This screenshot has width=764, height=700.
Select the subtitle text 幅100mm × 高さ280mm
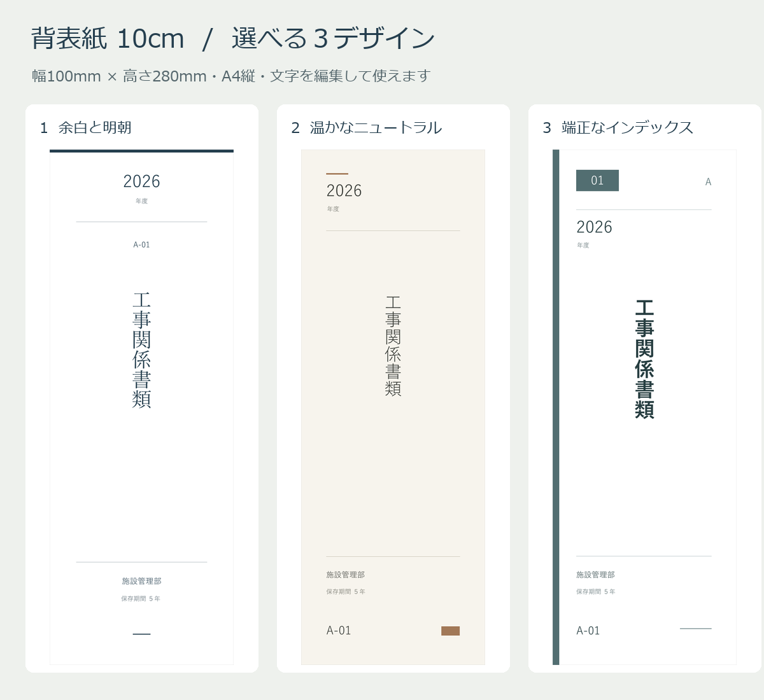point(120,76)
